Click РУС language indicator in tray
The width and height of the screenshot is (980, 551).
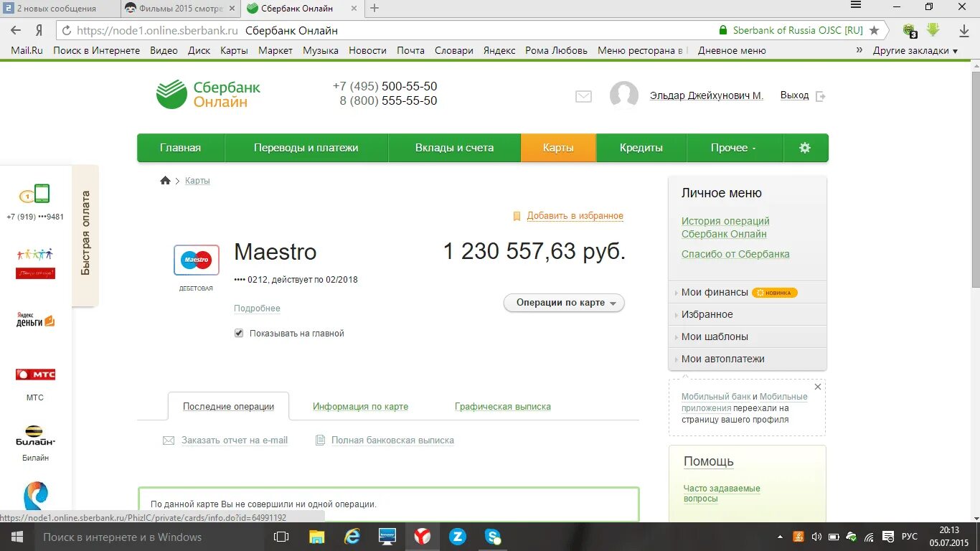(x=909, y=537)
